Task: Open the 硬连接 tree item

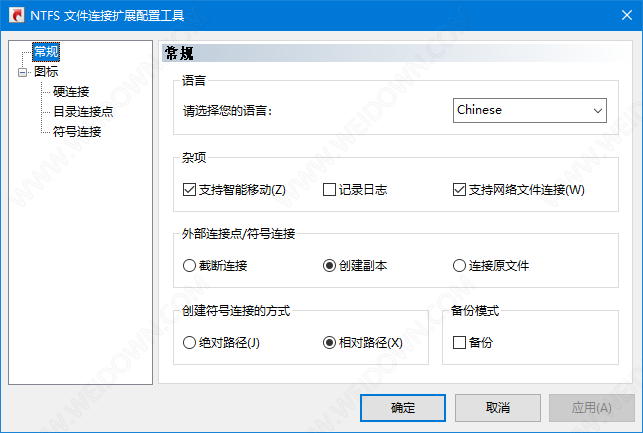Action: [71, 92]
